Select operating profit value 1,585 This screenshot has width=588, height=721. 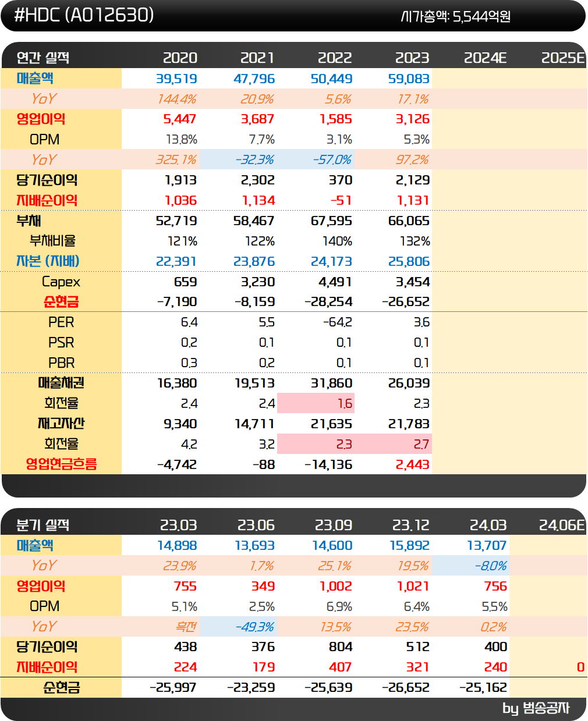point(336,119)
